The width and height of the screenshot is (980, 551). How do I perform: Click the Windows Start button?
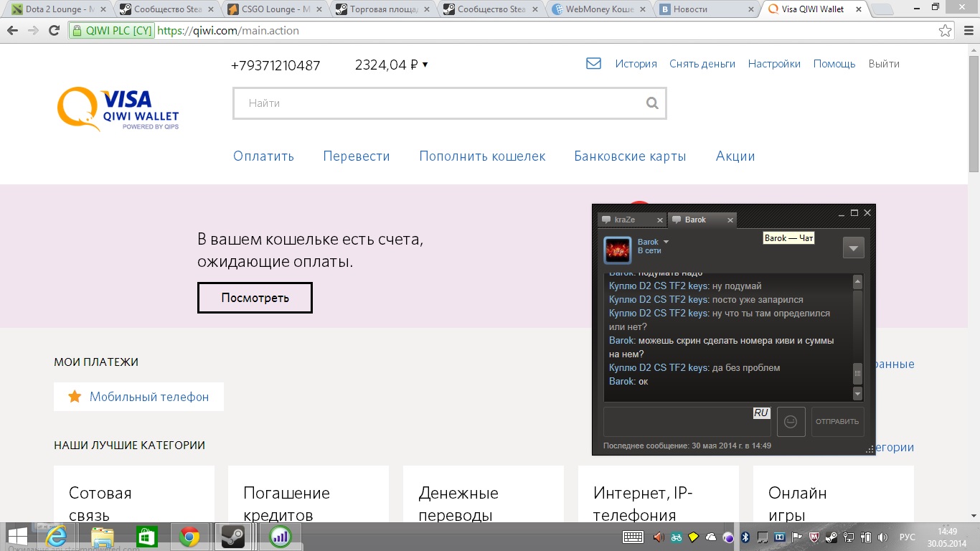pos(17,537)
